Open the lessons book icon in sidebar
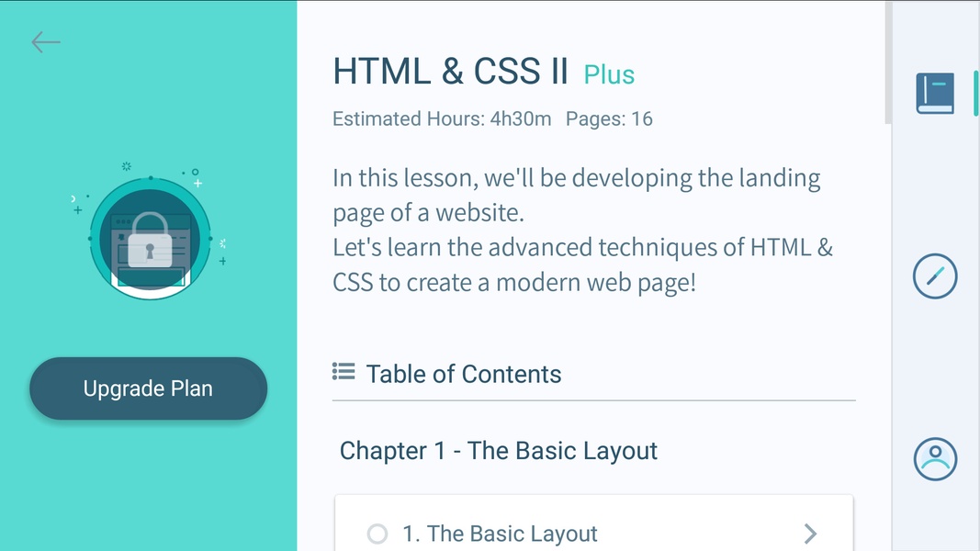This screenshot has width=980, height=551. [x=935, y=93]
